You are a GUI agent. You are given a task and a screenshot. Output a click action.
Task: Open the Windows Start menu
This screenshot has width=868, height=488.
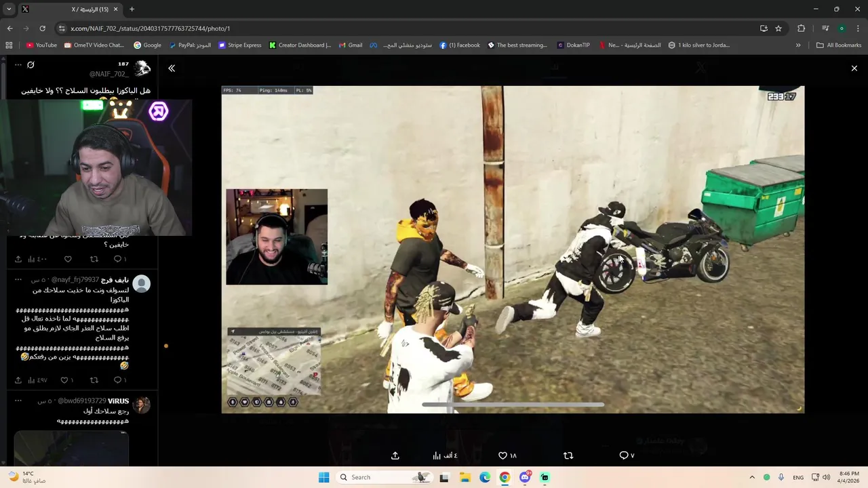[323, 477]
